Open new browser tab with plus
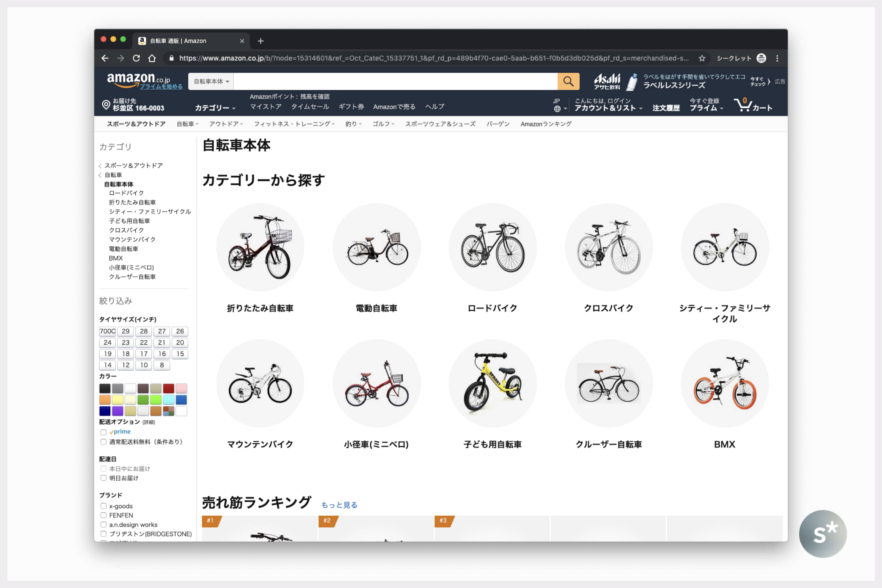882x588 pixels. pos(260,41)
